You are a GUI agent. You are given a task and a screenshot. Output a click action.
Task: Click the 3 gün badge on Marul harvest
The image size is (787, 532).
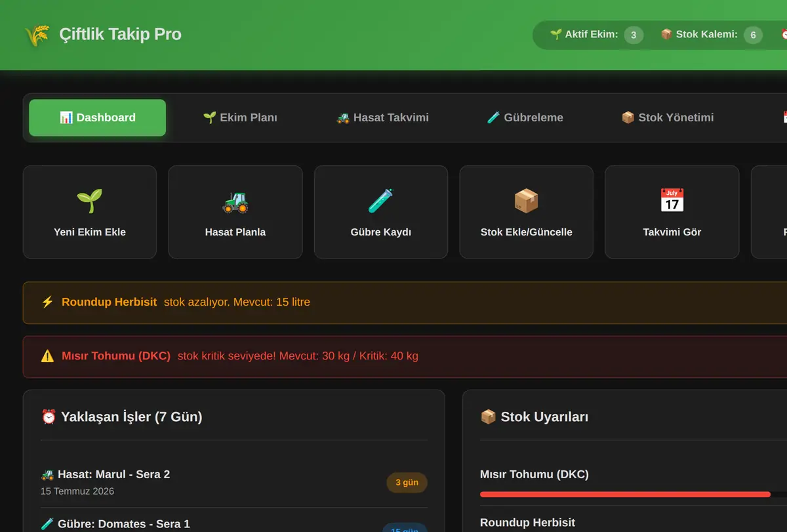click(407, 483)
